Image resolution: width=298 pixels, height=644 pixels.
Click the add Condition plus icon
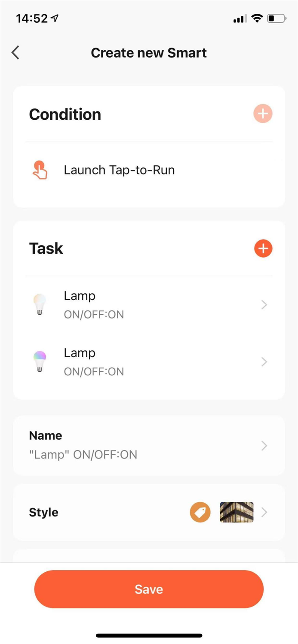coord(263,114)
